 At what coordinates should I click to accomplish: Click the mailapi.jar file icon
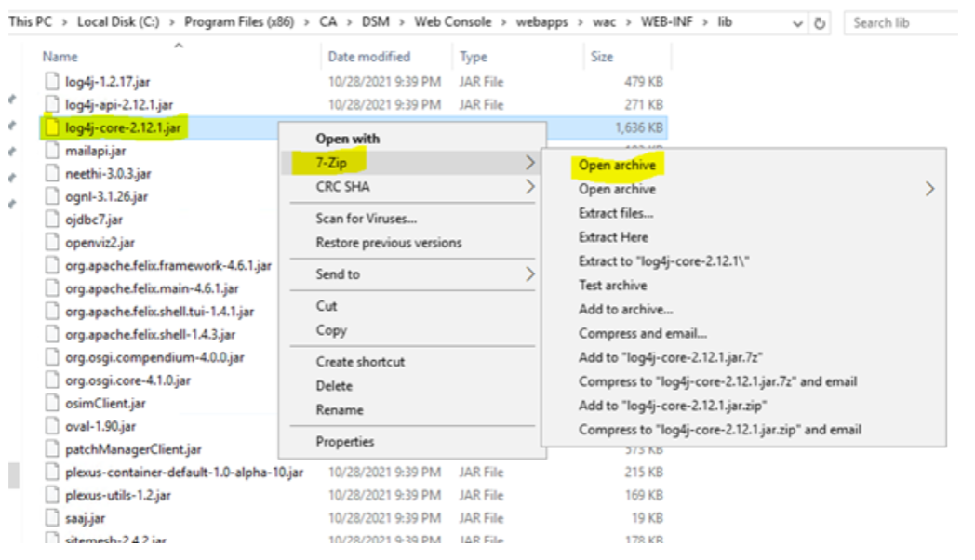click(52, 151)
